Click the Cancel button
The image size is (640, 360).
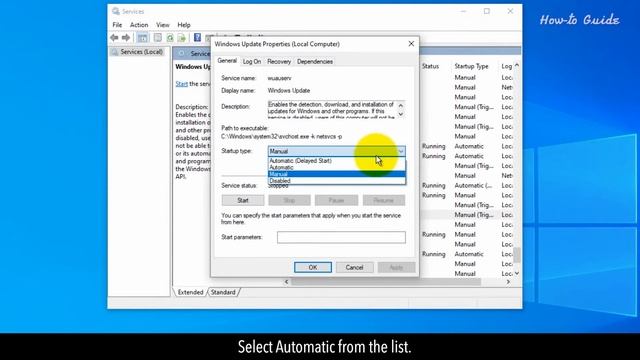(x=354, y=267)
